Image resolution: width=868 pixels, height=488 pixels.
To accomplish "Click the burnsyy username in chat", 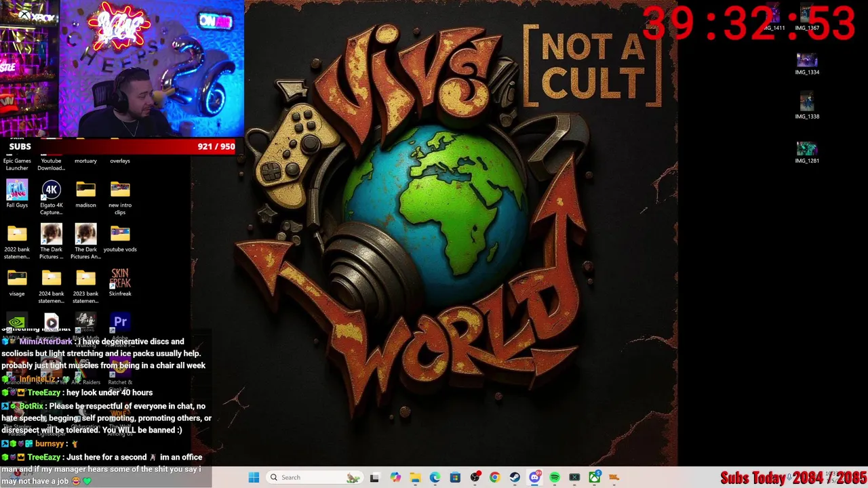I will [x=50, y=443].
